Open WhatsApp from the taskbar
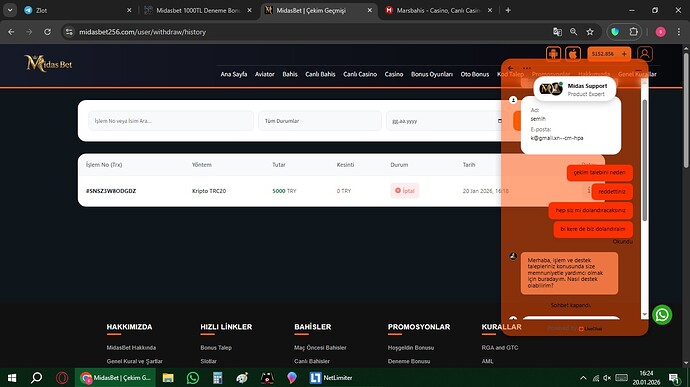Screen dimensions: 690x387 [x=192, y=378]
